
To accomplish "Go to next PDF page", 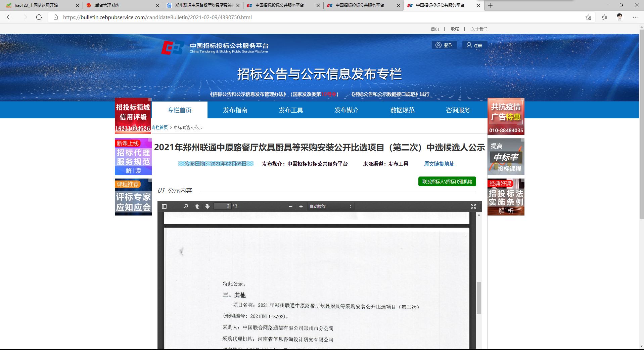I will coord(208,206).
